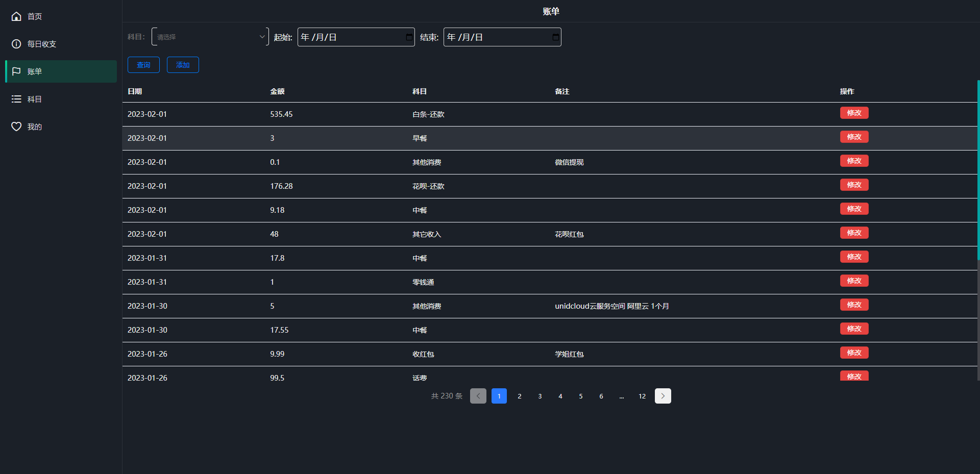
Task: Click the amount 535.45 cell
Action: click(x=281, y=114)
